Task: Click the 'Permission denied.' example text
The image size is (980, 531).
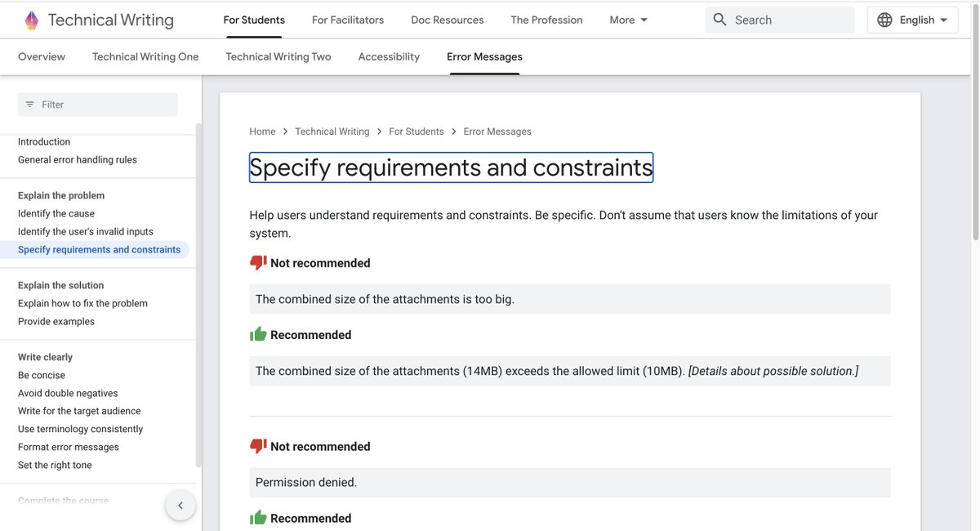Action: click(x=306, y=483)
